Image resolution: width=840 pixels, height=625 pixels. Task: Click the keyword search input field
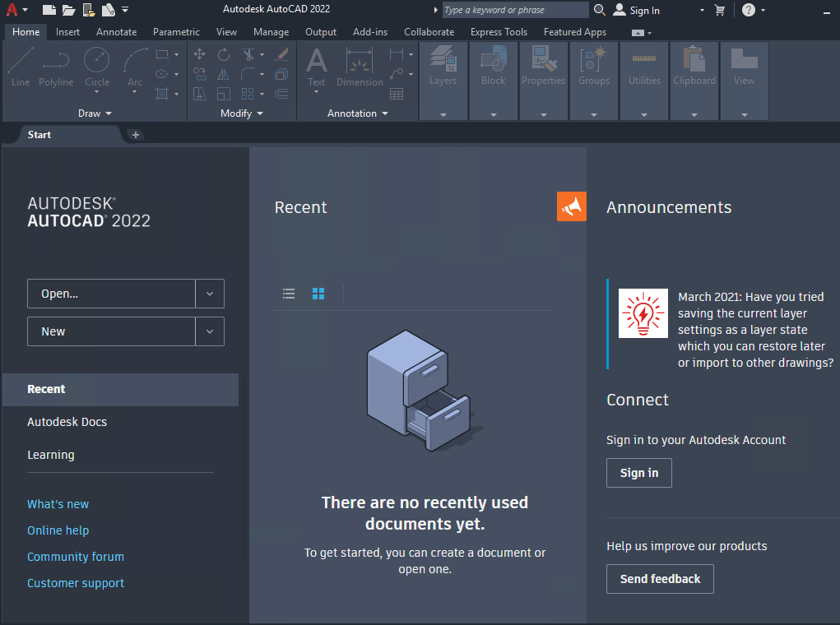click(515, 10)
